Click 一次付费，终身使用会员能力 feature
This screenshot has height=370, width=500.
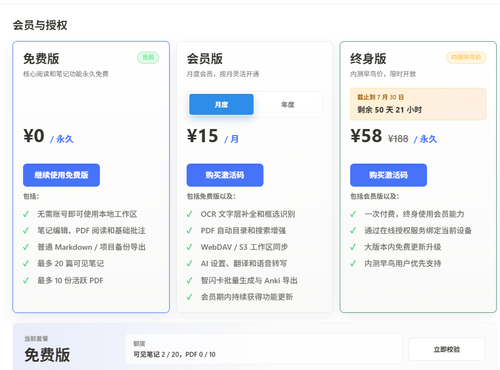pyautogui.click(x=414, y=214)
